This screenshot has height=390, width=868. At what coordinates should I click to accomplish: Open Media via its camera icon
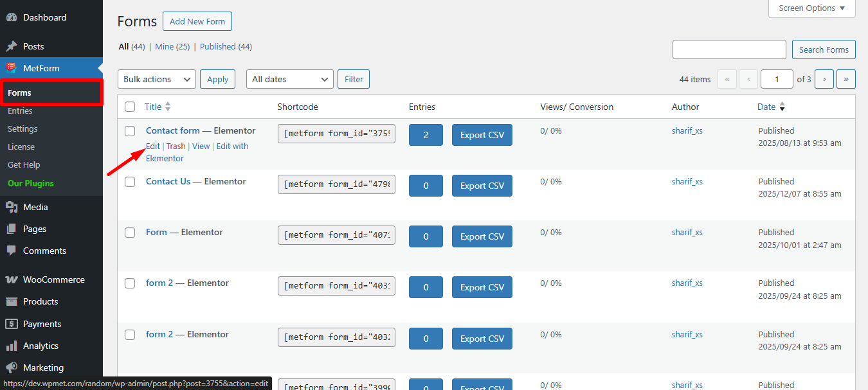[x=13, y=207]
